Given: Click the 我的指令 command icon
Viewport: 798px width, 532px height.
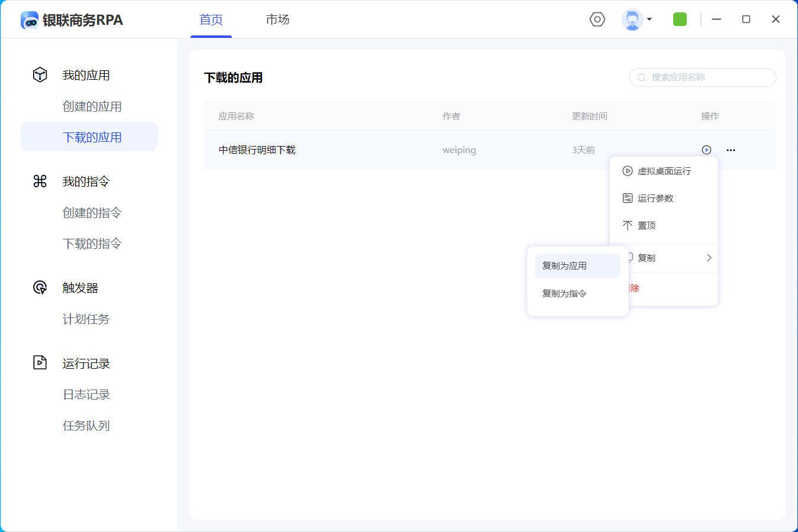Looking at the screenshot, I should 40,181.
